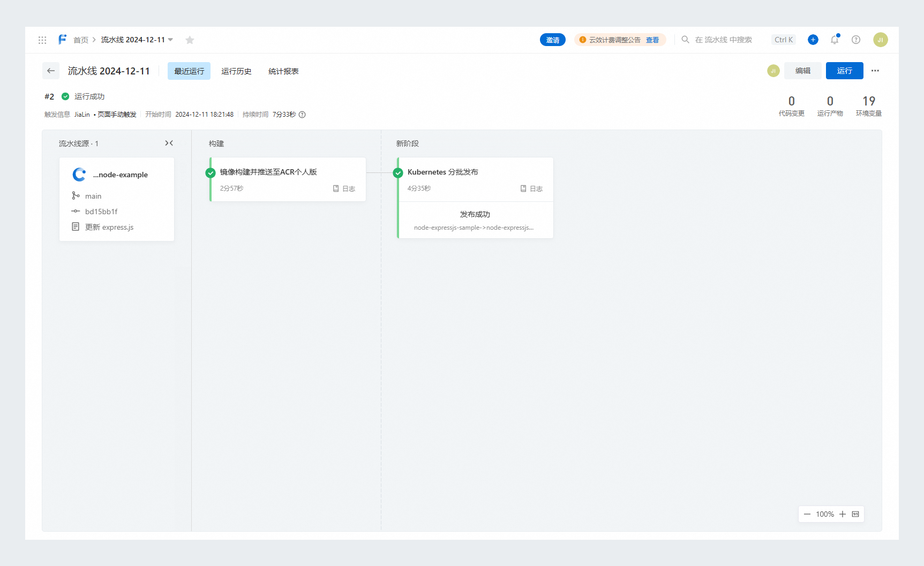Open 日志 for Kubernetes 分批发布 task
Viewport: 924px width, 566px height.
click(x=531, y=188)
